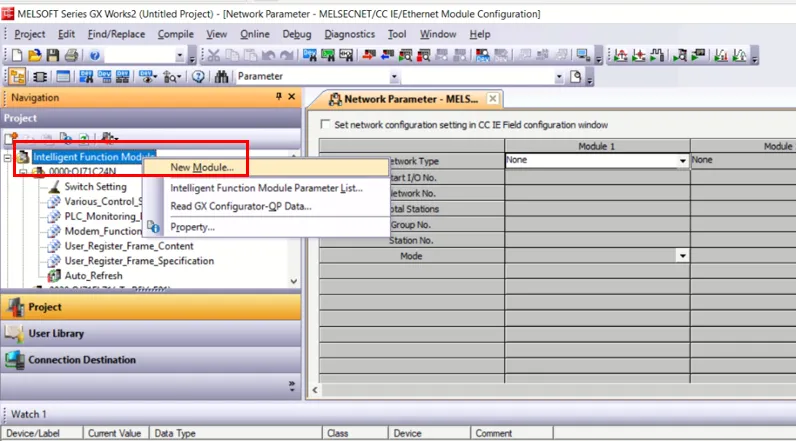This screenshot has height=441, width=796.
Task: Open Find/Replace menu
Action: (116, 34)
